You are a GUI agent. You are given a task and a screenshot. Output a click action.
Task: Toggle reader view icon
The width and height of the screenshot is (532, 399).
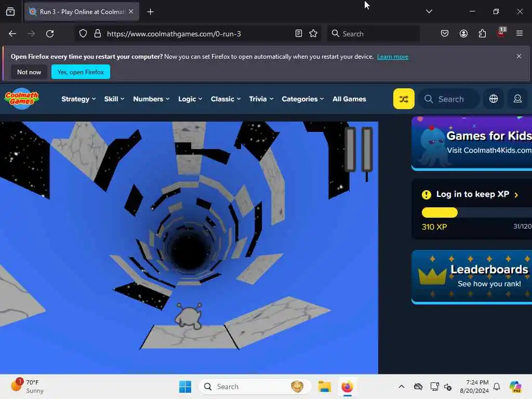pyautogui.click(x=299, y=34)
